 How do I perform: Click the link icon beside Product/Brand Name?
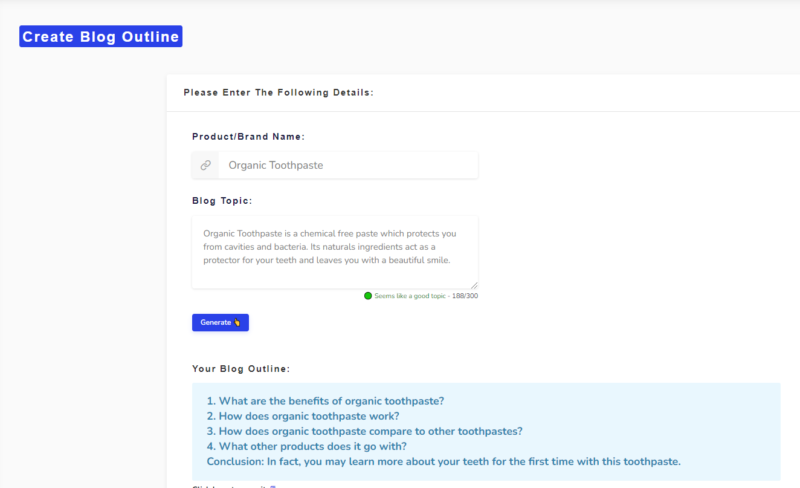pyautogui.click(x=205, y=165)
